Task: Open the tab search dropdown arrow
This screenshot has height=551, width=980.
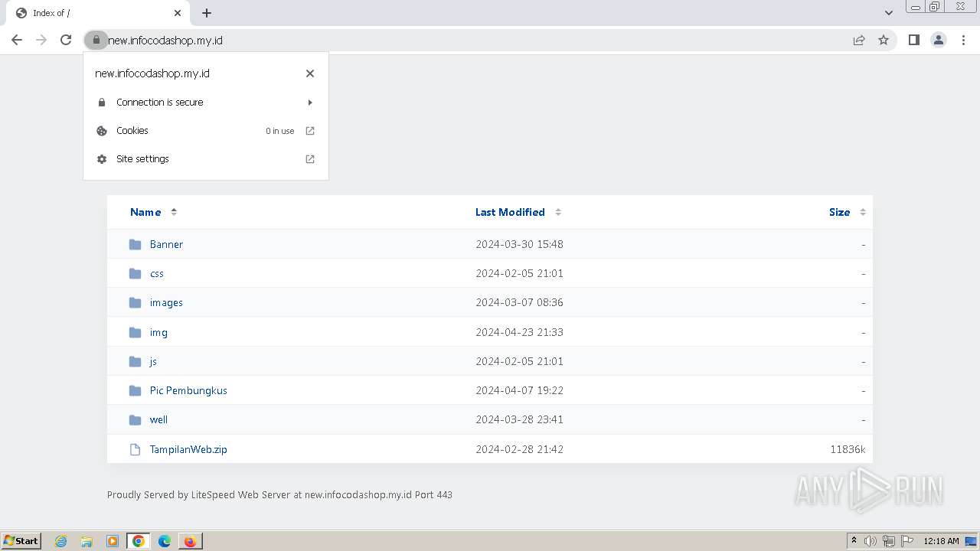Action: point(888,13)
